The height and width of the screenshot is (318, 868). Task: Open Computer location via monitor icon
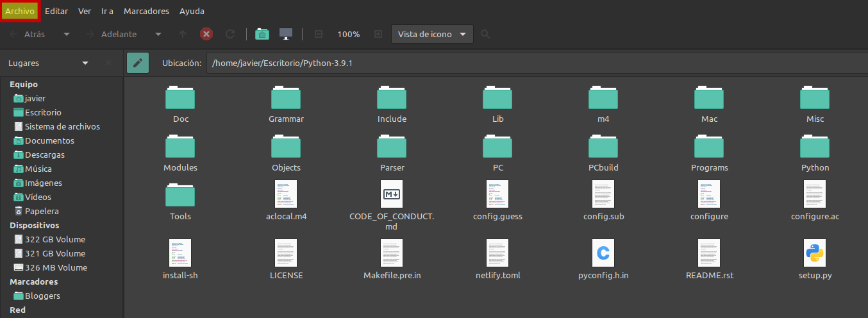pos(286,34)
